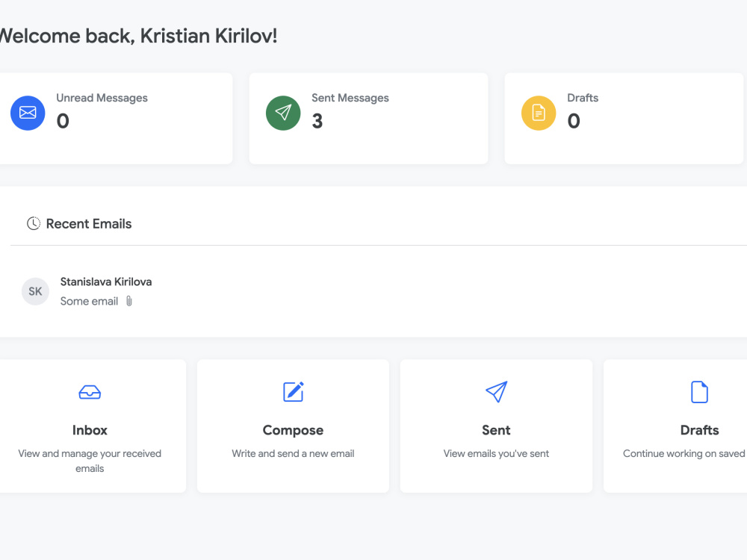This screenshot has width=747, height=560.
Task: Click the Sent Messages count '3'
Action: click(x=317, y=121)
